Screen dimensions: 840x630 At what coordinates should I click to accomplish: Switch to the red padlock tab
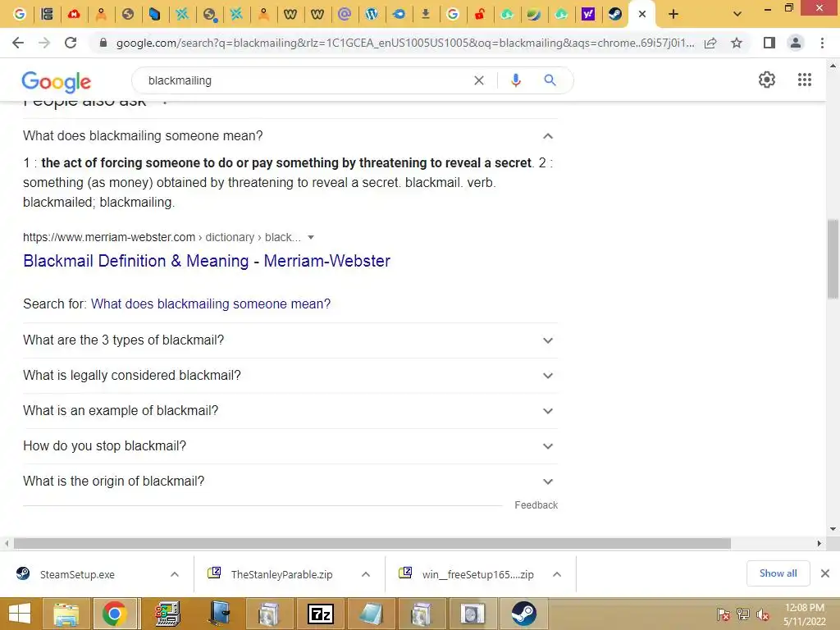coord(480,15)
